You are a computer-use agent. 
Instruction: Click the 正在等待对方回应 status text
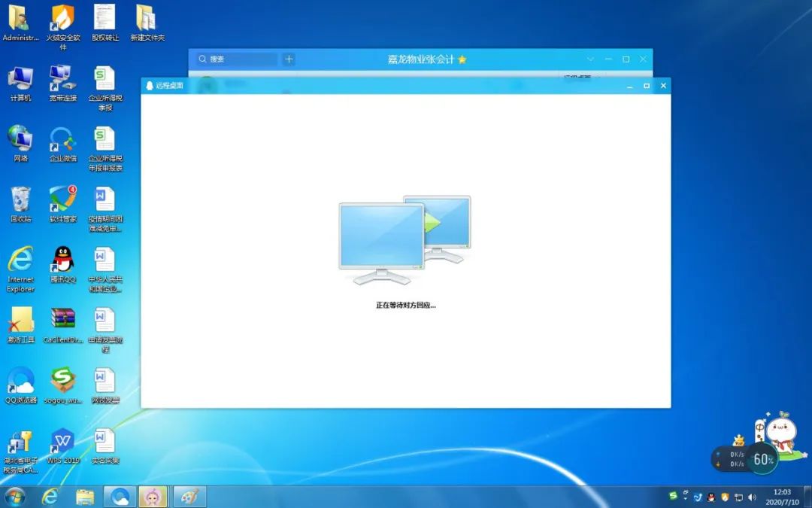click(x=406, y=306)
